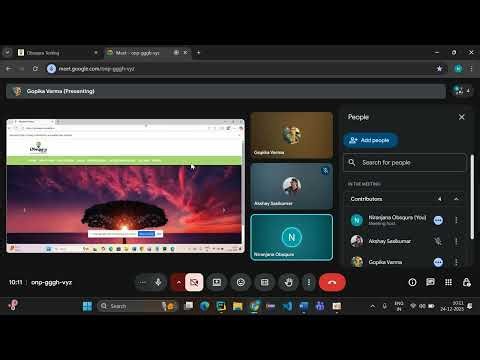Screen dimensions: 480x360
Task: Open audio settings dots beside microphone
Action: [143, 282]
